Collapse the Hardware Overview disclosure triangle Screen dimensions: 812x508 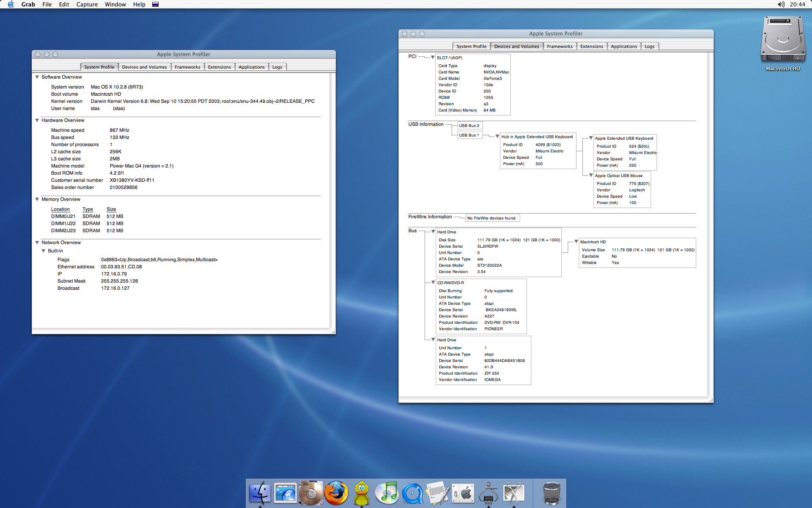pyautogui.click(x=37, y=120)
